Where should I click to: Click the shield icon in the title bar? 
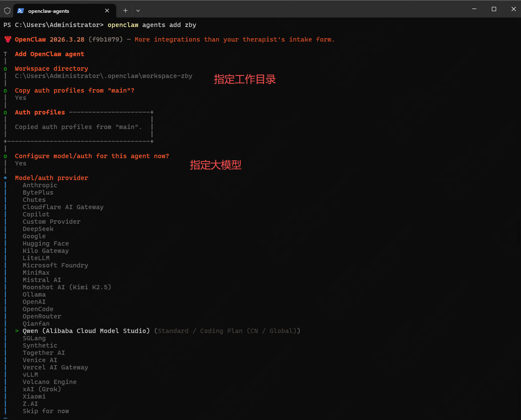coord(7,11)
